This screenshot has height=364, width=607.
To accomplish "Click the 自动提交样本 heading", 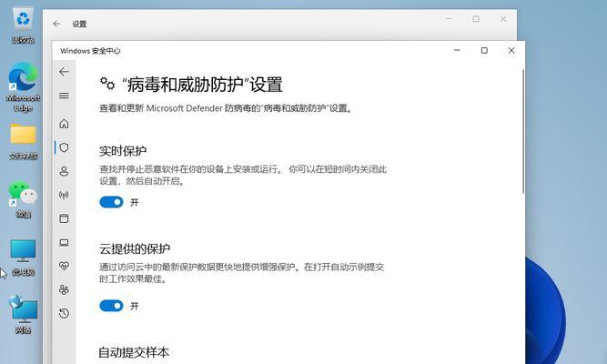I will point(134,352).
